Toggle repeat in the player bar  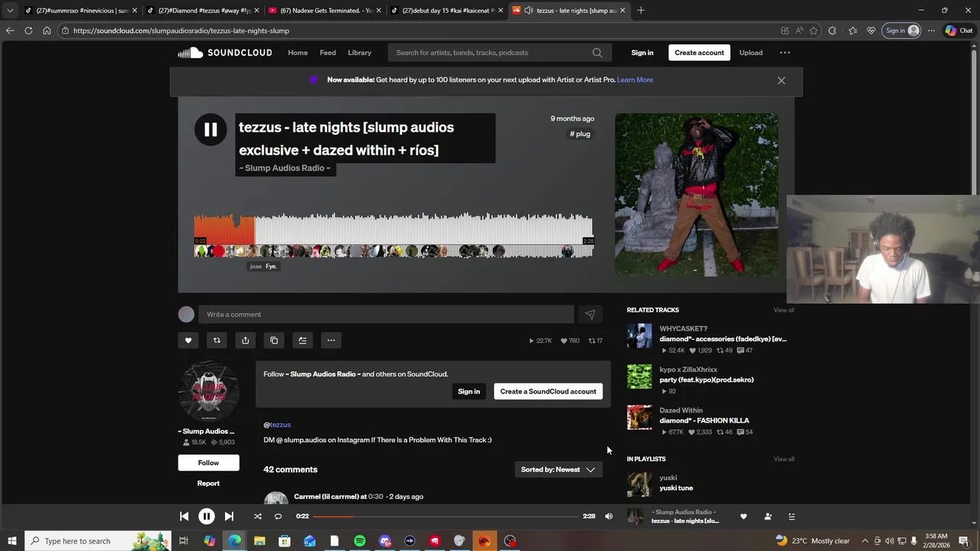pos(278,517)
